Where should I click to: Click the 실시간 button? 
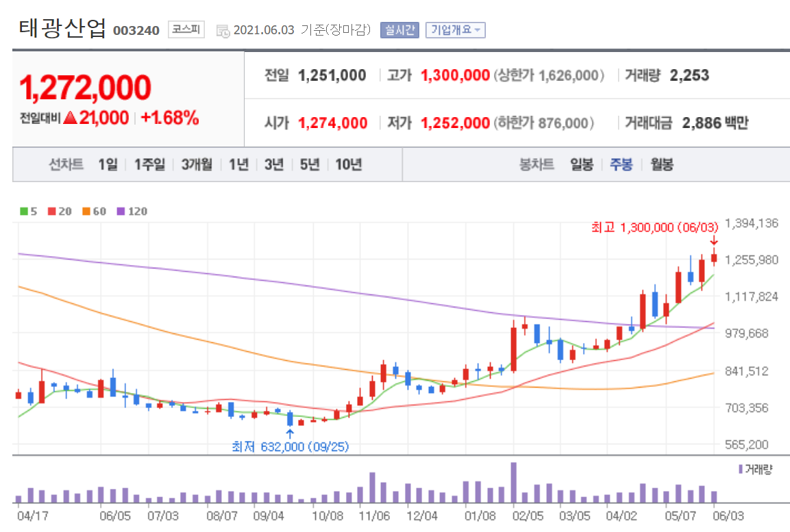point(399,29)
